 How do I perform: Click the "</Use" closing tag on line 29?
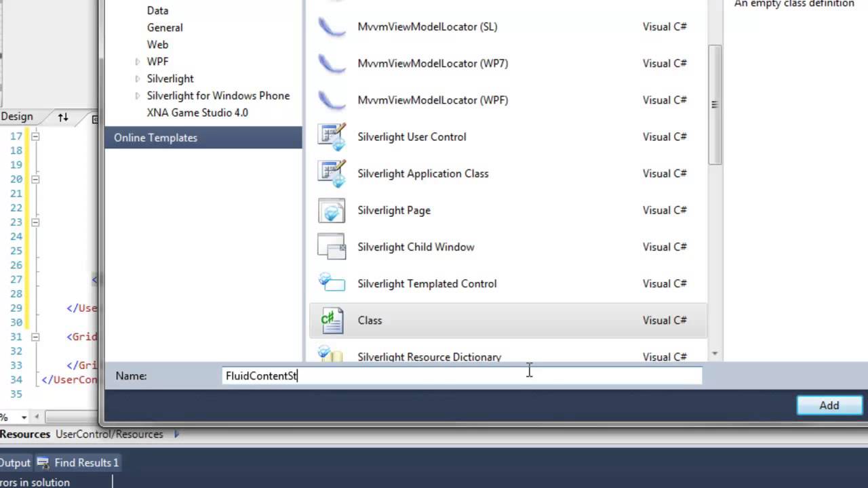(82, 308)
